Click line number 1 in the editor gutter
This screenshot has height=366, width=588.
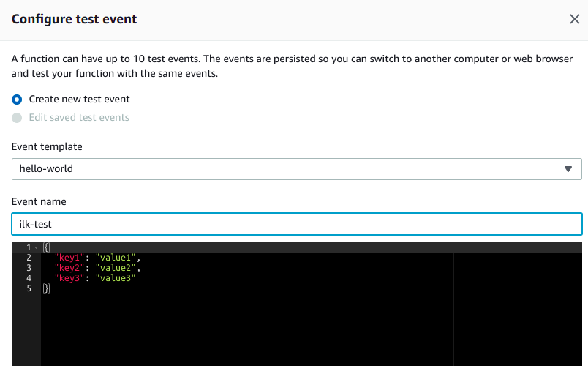(x=29, y=247)
